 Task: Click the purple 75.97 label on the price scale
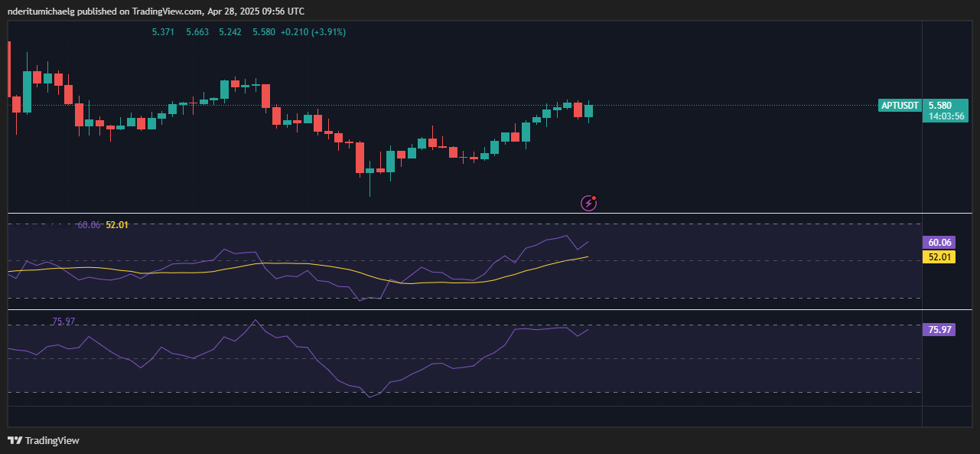(939, 329)
